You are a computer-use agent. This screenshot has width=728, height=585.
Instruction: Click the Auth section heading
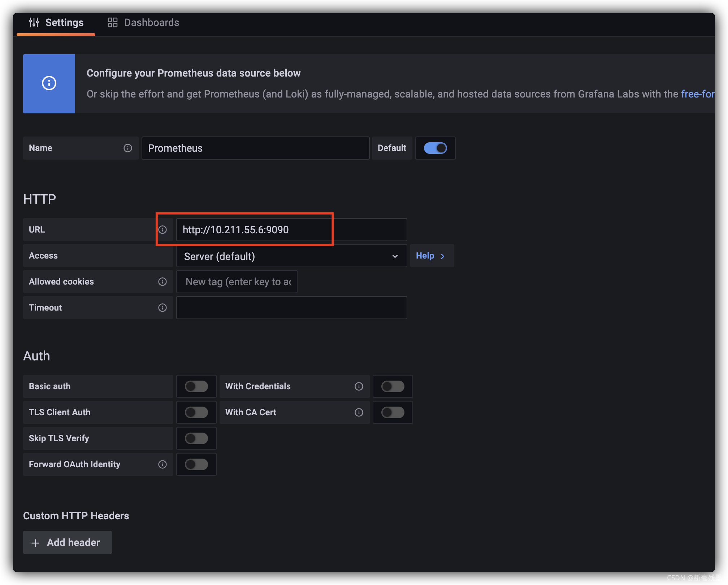point(37,356)
